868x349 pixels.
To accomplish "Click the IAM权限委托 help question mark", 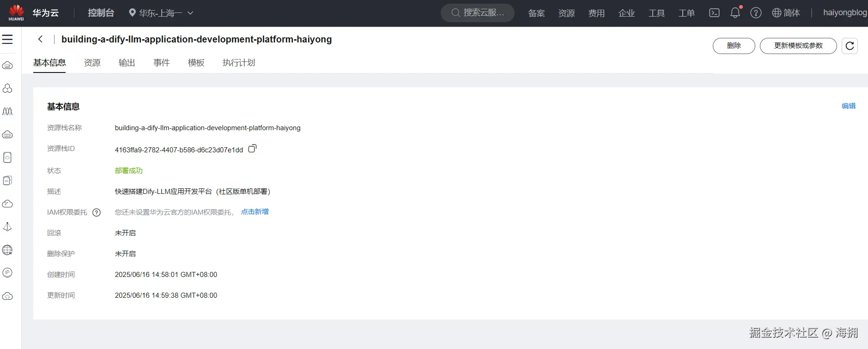I will coord(97,212).
